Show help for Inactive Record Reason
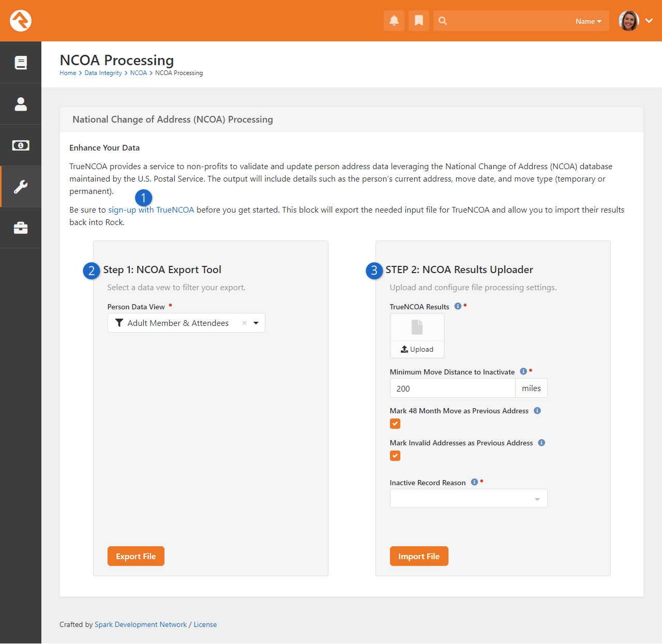662x644 pixels. click(x=474, y=482)
